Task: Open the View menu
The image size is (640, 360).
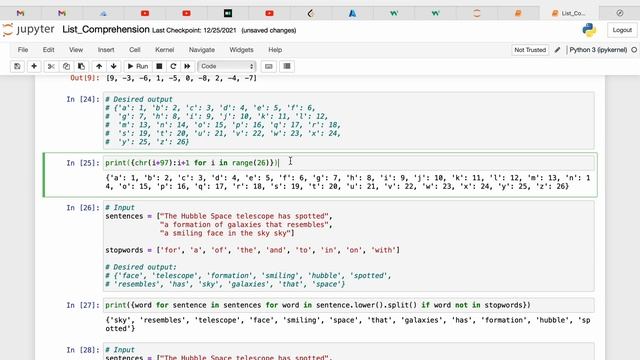Action: [x=76, y=50]
